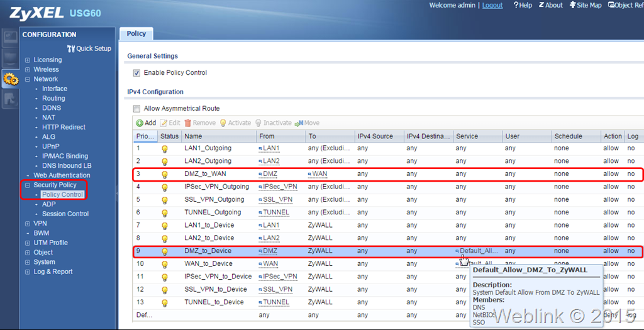Click status bulb for SSL_VPN_Outgoing rule
Screen dimensions: 644x330
coord(165,201)
